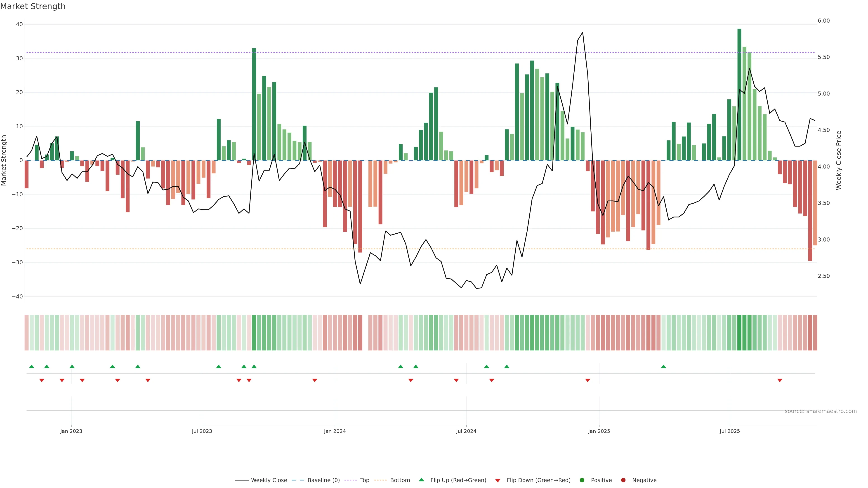Viewport: 868px width, 488px height.
Task: Click the Positive green dot legend icon
Action: point(582,480)
